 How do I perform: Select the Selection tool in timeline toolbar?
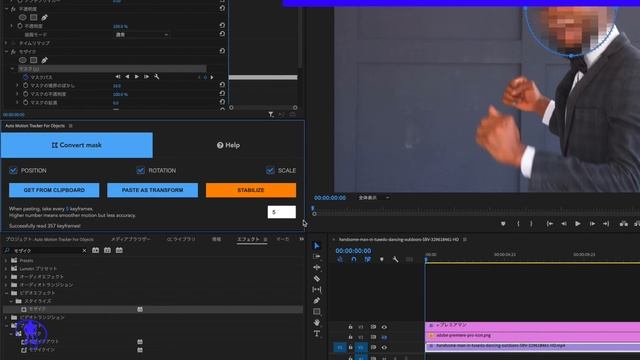pos(317,246)
